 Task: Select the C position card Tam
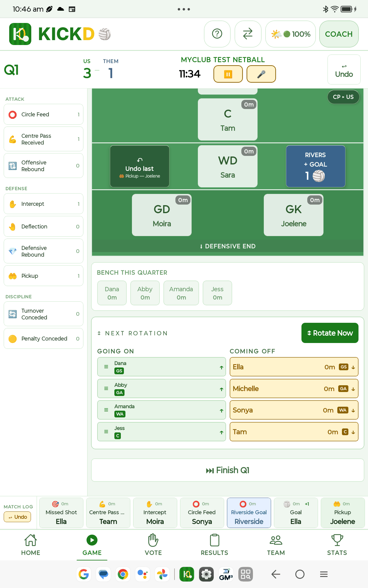pos(228,119)
